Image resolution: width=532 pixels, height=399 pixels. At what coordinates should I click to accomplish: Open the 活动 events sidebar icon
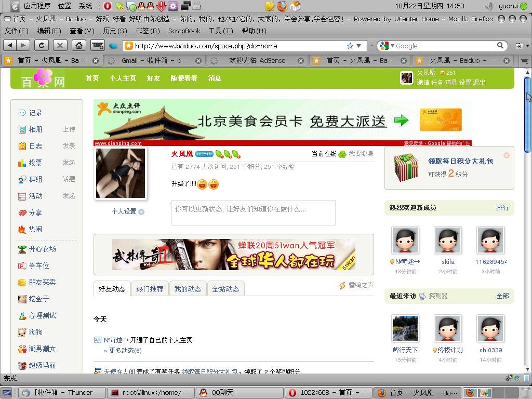tap(22, 196)
